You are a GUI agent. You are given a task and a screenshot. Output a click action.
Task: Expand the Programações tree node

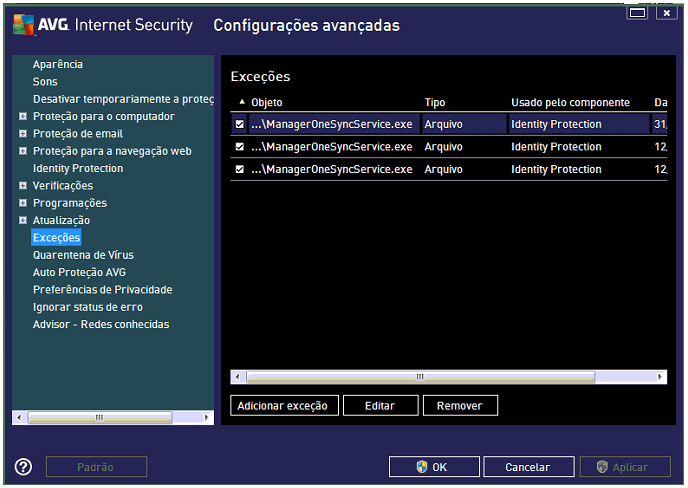coord(23,203)
